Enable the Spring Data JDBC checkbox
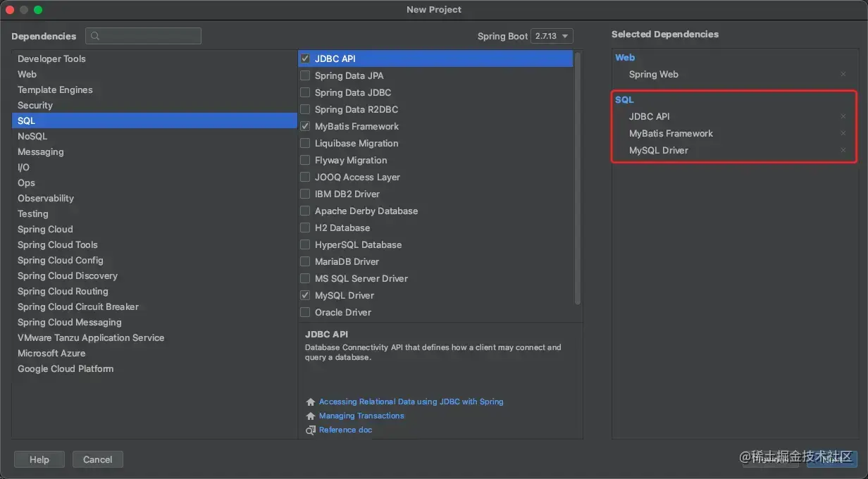The height and width of the screenshot is (479, 868). pos(305,92)
